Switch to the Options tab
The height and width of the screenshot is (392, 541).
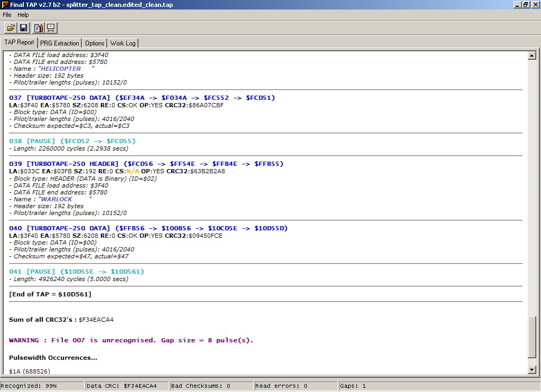95,43
